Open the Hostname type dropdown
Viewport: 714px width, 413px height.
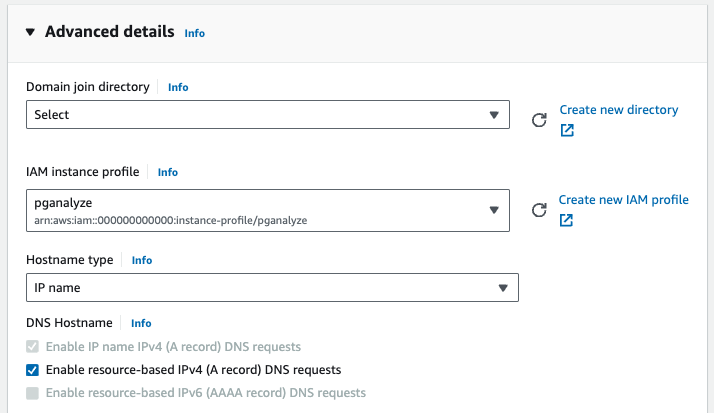click(271, 288)
